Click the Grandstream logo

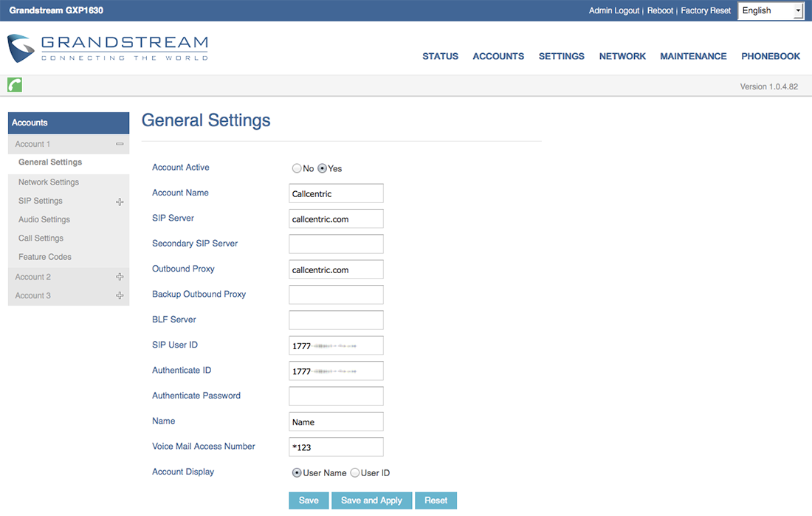(108, 48)
